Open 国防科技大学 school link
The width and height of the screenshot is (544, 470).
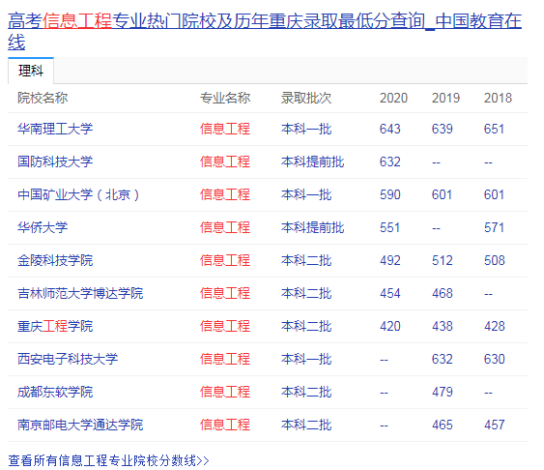(x=55, y=162)
